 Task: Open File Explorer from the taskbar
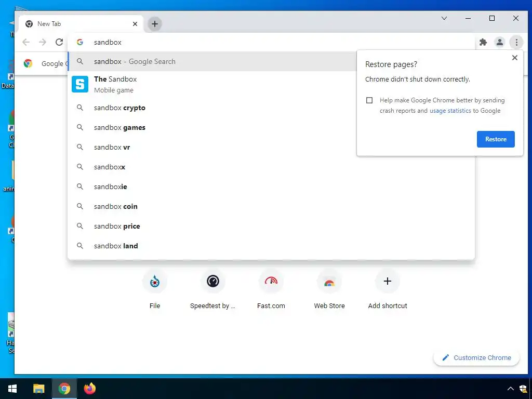(x=38, y=389)
